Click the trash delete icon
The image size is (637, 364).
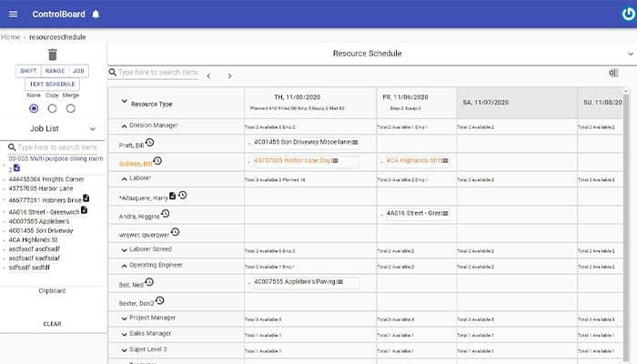(x=52, y=55)
